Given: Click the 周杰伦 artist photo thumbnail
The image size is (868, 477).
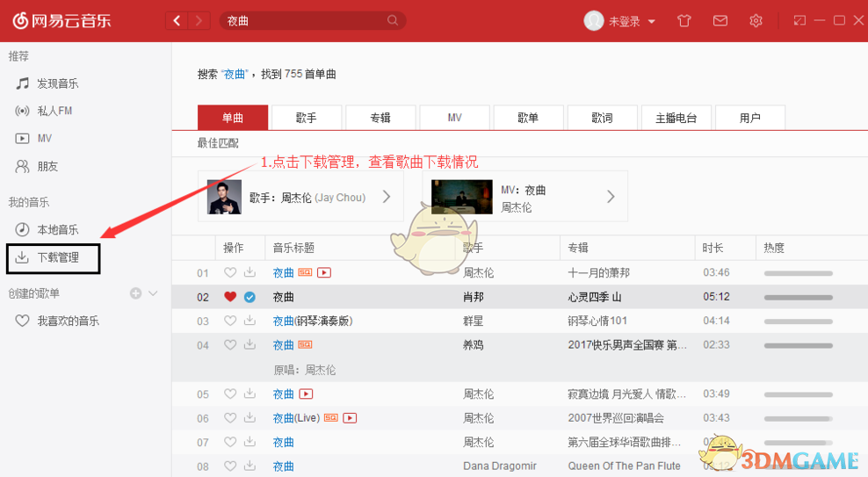Looking at the screenshot, I should (224, 197).
